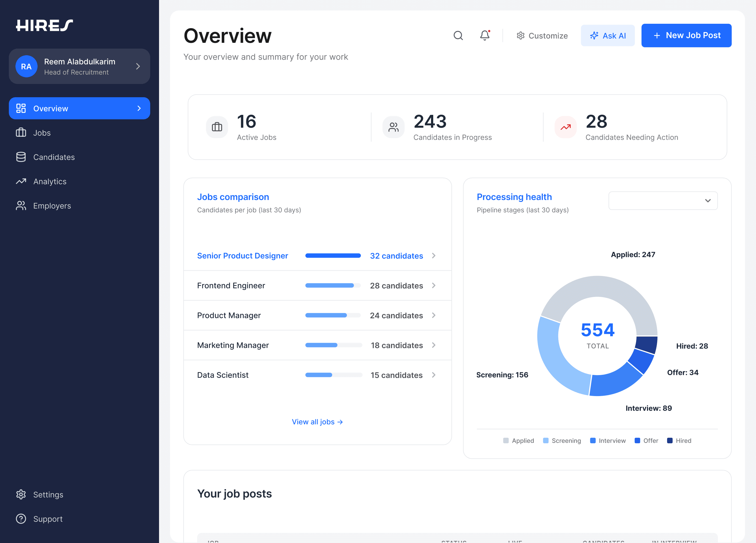Click the Active Jobs briefcase icon
The image size is (756, 543).
(x=217, y=127)
